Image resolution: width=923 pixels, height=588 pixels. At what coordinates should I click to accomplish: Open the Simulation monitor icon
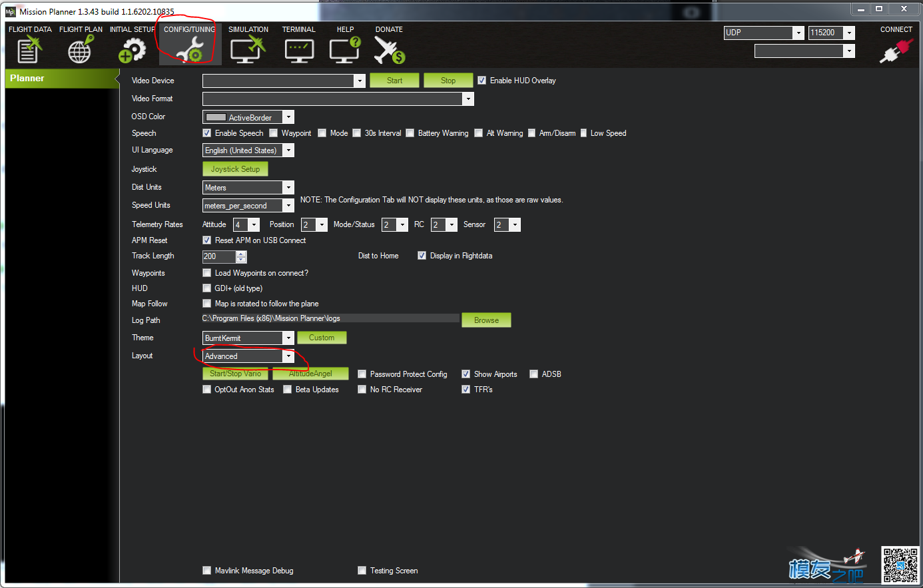click(x=247, y=50)
